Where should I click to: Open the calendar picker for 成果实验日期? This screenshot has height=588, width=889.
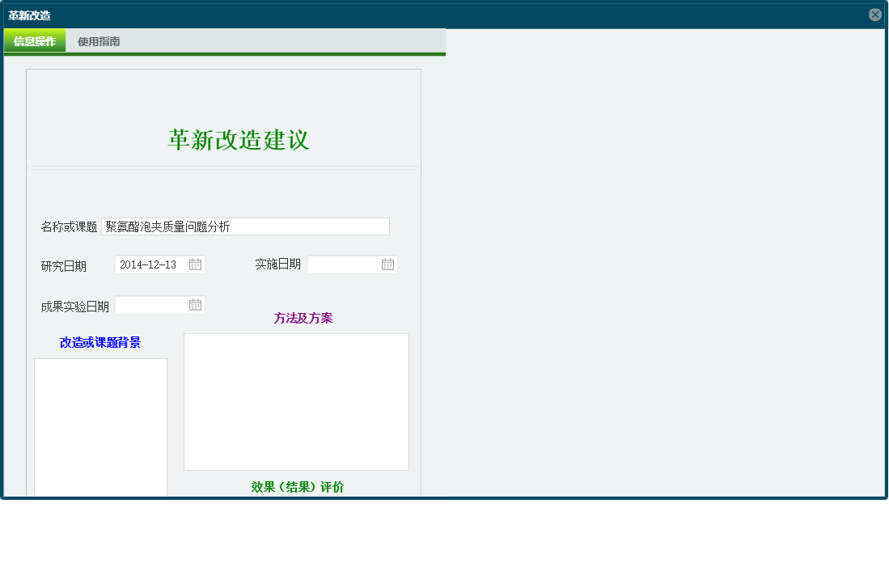point(196,304)
